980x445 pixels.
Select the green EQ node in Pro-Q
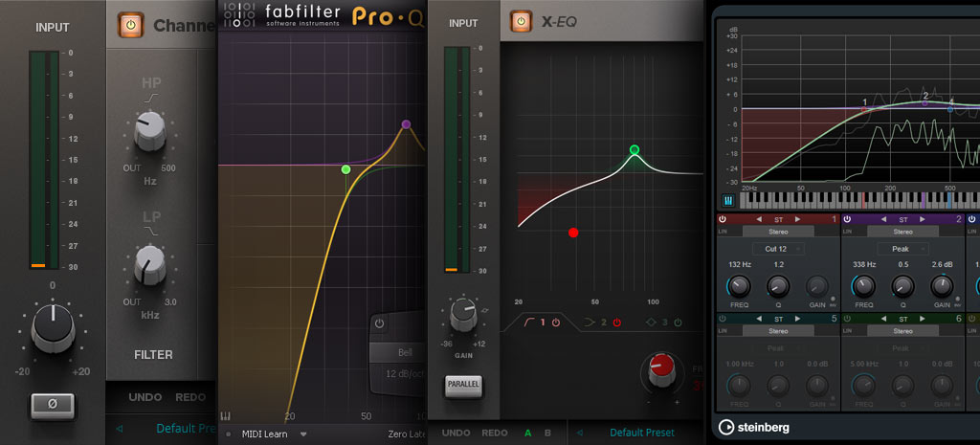point(345,169)
